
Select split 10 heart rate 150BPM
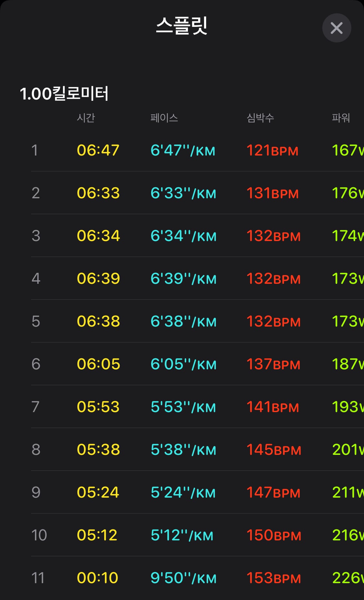click(274, 535)
